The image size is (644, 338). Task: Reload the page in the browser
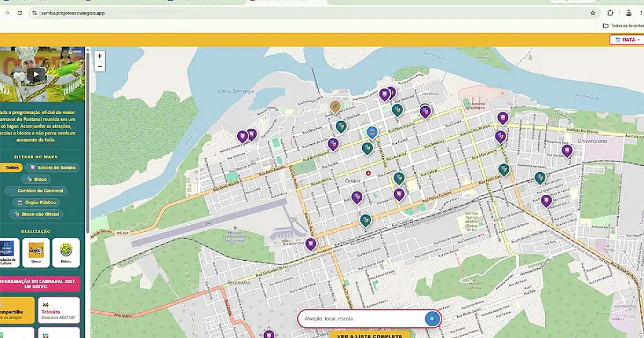point(20,13)
